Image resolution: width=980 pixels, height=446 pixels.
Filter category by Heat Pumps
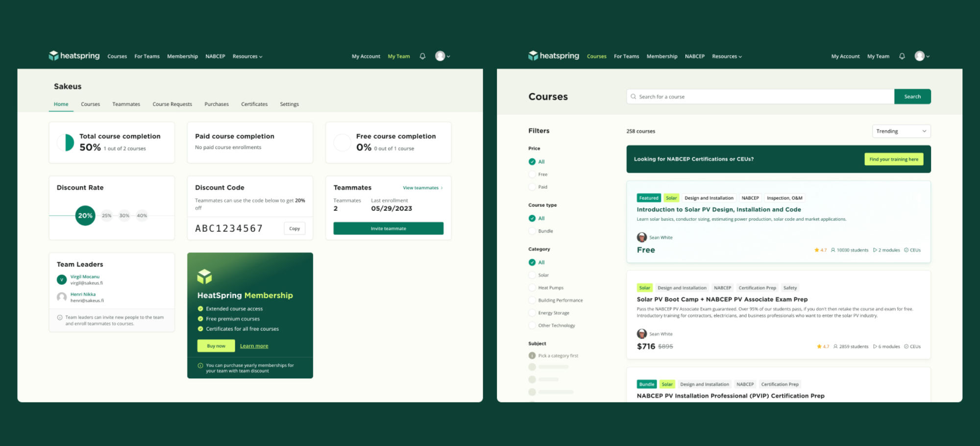pos(532,288)
